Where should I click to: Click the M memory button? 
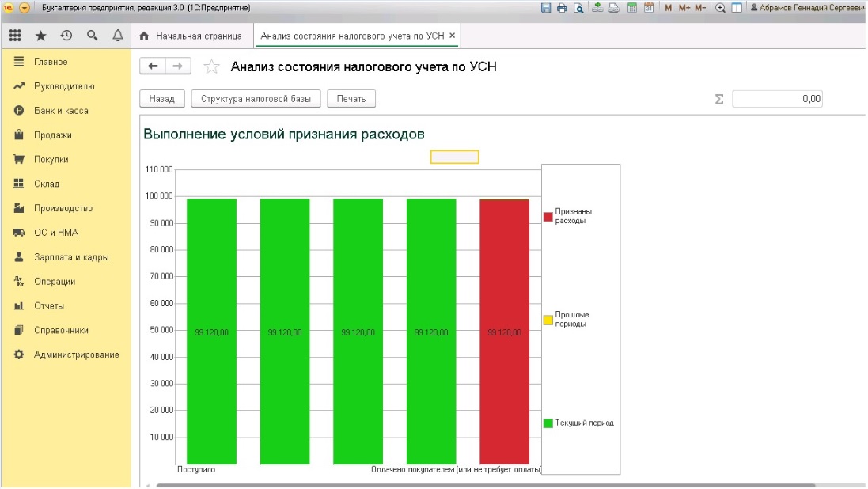tap(668, 8)
